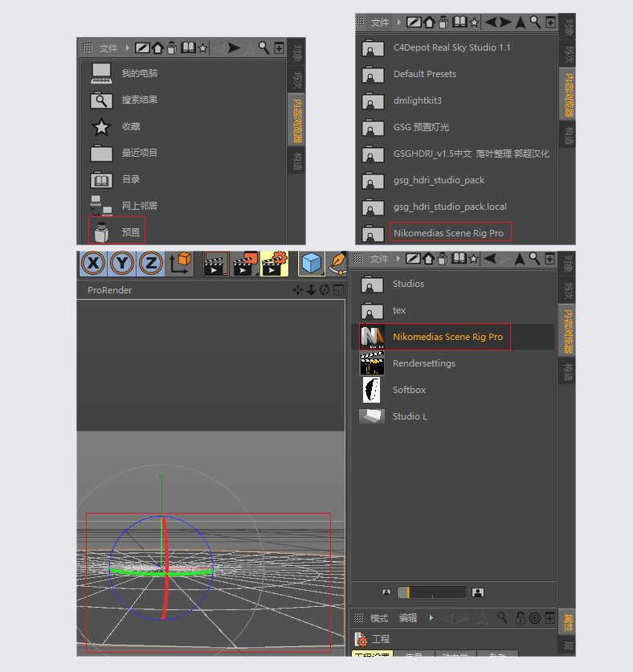This screenshot has width=633, height=672.
Task: Adjust the thumbnail size slider below the Studios list
Action: coord(431,592)
